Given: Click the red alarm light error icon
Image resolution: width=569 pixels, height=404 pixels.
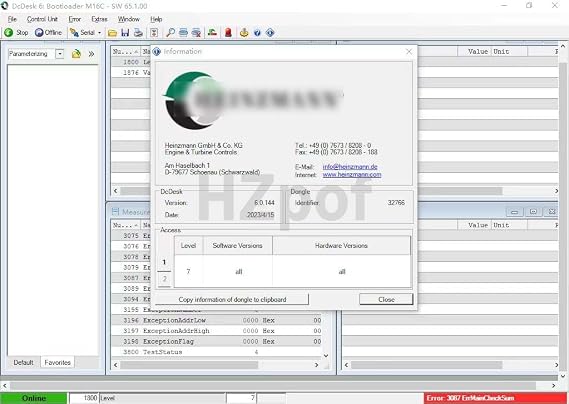Looking at the screenshot, I should (x=228, y=33).
